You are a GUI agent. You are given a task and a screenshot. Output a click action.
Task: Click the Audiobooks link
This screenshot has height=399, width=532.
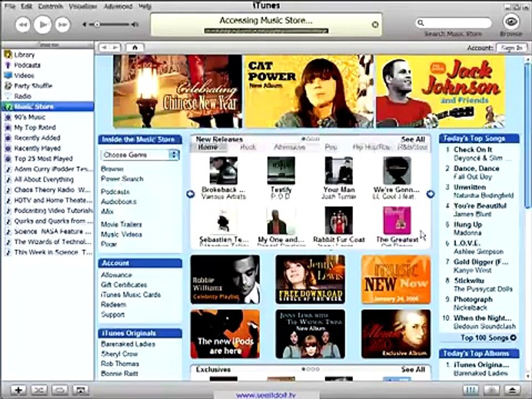[x=119, y=202]
